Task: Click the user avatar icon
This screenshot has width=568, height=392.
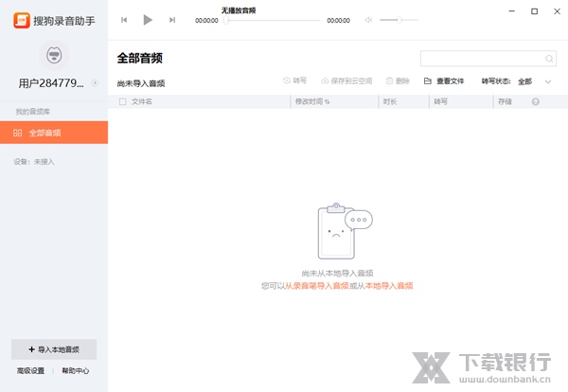Action: (x=54, y=55)
